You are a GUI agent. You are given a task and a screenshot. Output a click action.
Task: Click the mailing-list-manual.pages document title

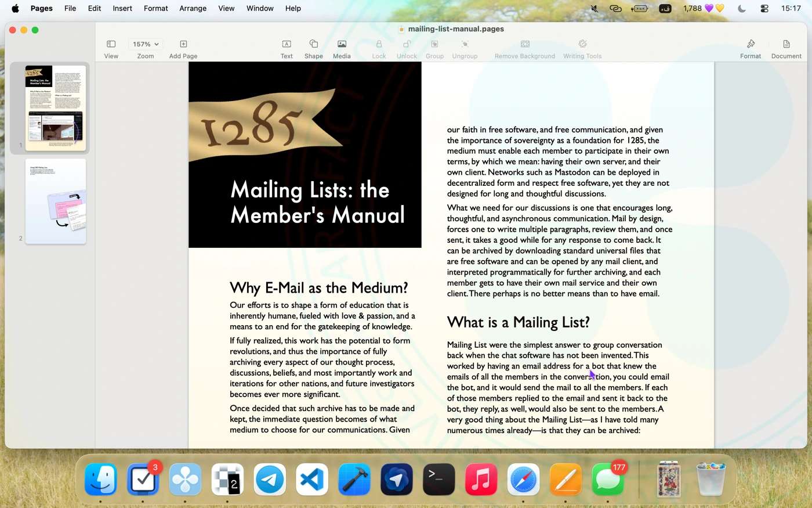pyautogui.click(x=455, y=29)
